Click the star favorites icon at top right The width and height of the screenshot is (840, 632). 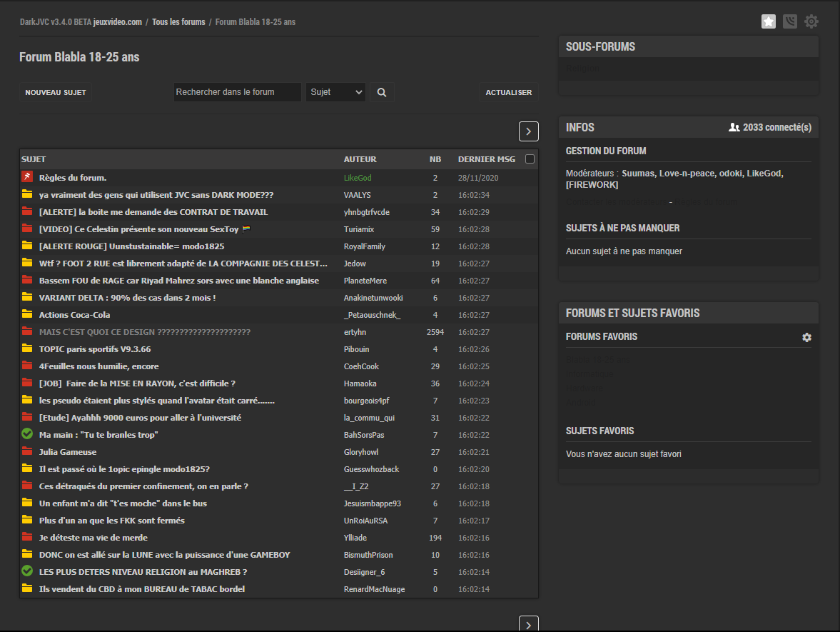coord(769,21)
